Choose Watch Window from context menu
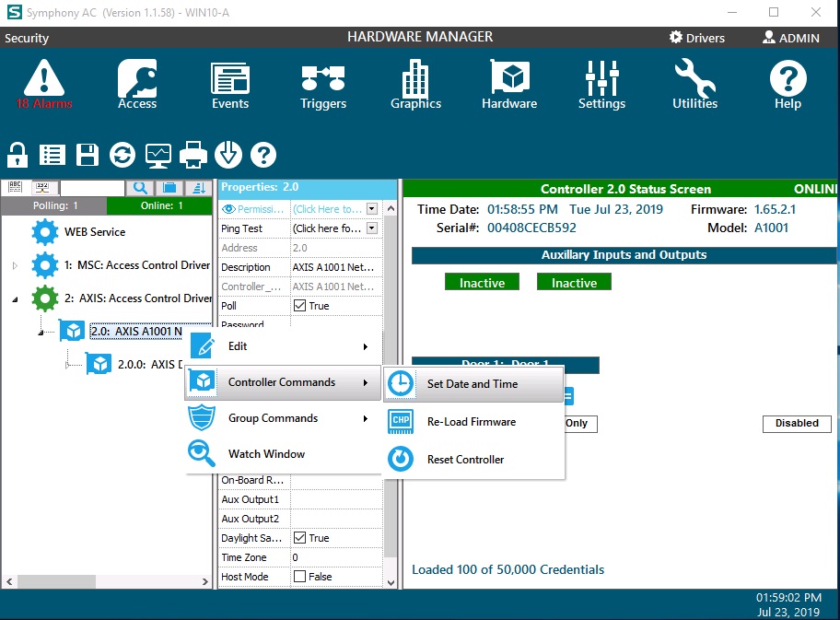 283,454
